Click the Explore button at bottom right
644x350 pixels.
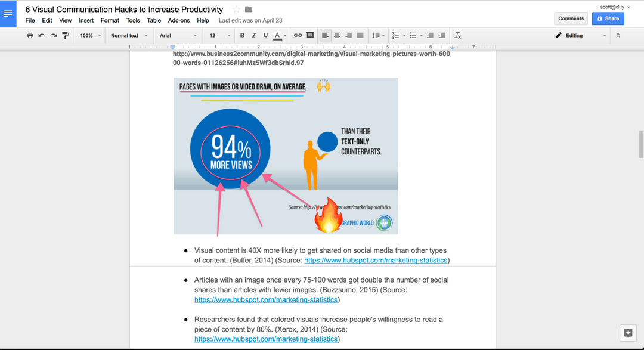628,333
